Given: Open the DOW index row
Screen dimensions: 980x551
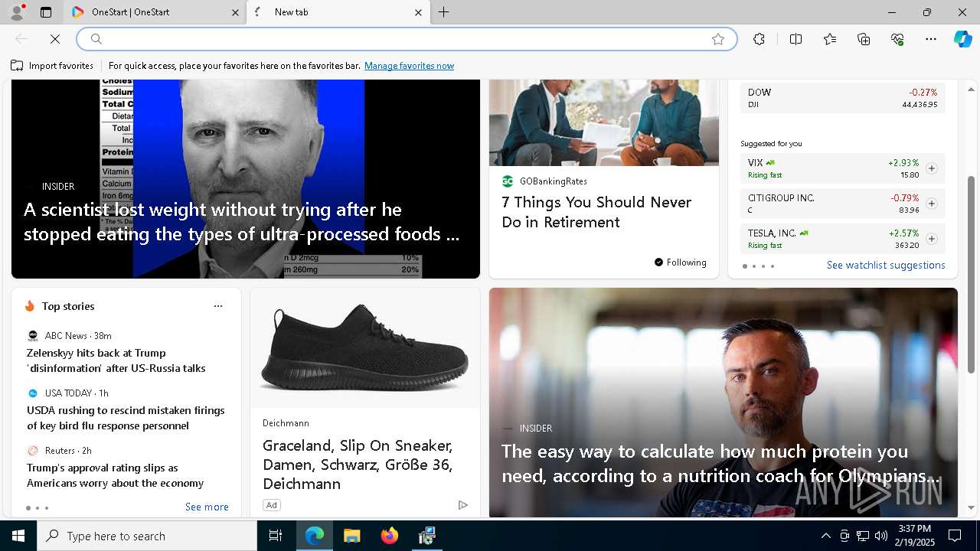Looking at the screenshot, I should point(842,98).
